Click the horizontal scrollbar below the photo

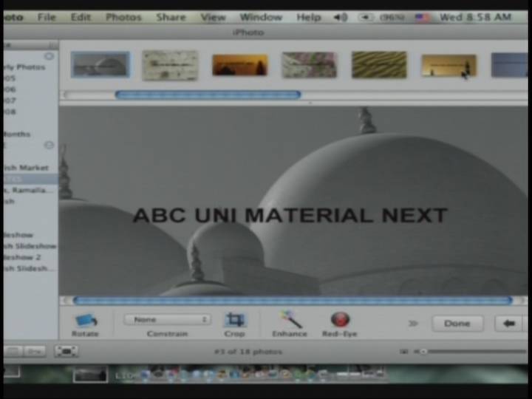point(292,301)
